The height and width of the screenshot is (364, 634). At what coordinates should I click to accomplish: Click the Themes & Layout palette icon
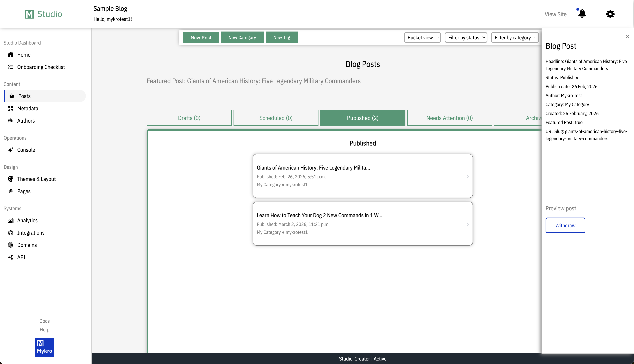click(x=10, y=179)
